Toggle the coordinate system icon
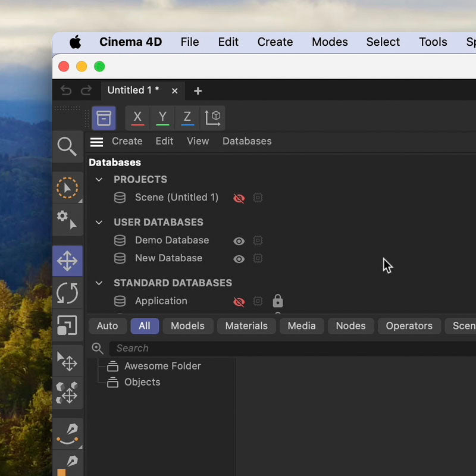The image size is (476, 476). (x=212, y=118)
